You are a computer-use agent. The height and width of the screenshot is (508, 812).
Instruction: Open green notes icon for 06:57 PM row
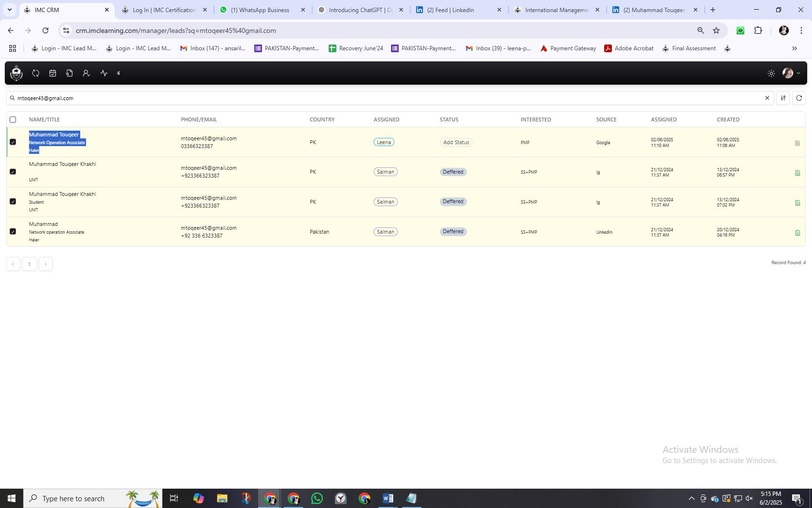click(797, 173)
